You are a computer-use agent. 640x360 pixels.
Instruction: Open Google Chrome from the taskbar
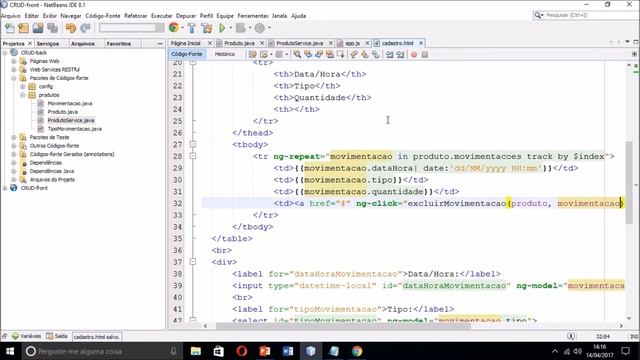click(x=357, y=351)
